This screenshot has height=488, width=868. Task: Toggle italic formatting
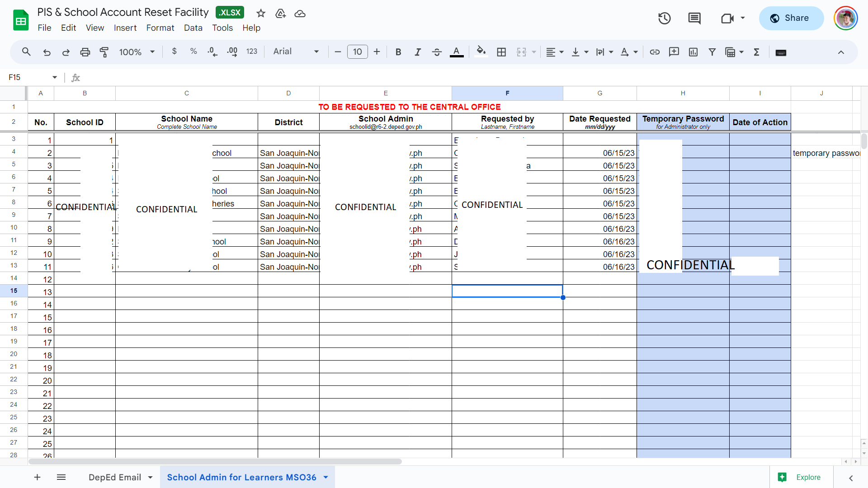pos(418,52)
